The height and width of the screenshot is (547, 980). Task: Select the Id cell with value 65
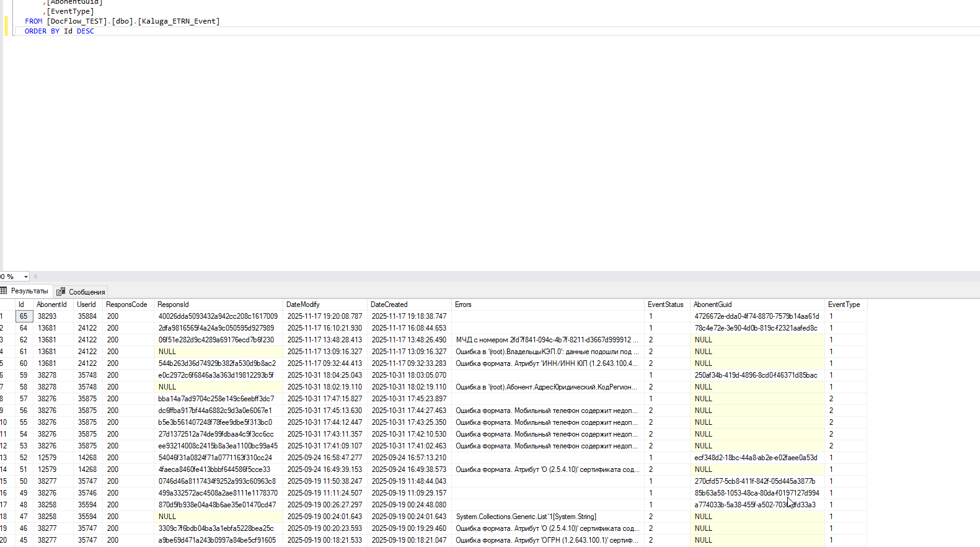point(24,316)
